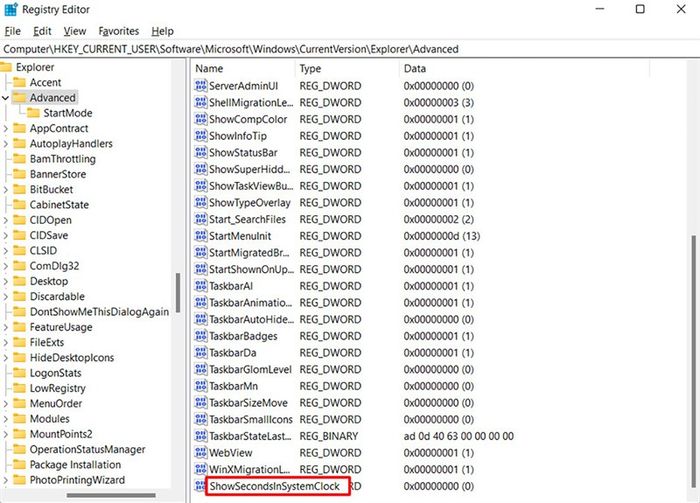Select the StartShownOnUp... value name

251,269
